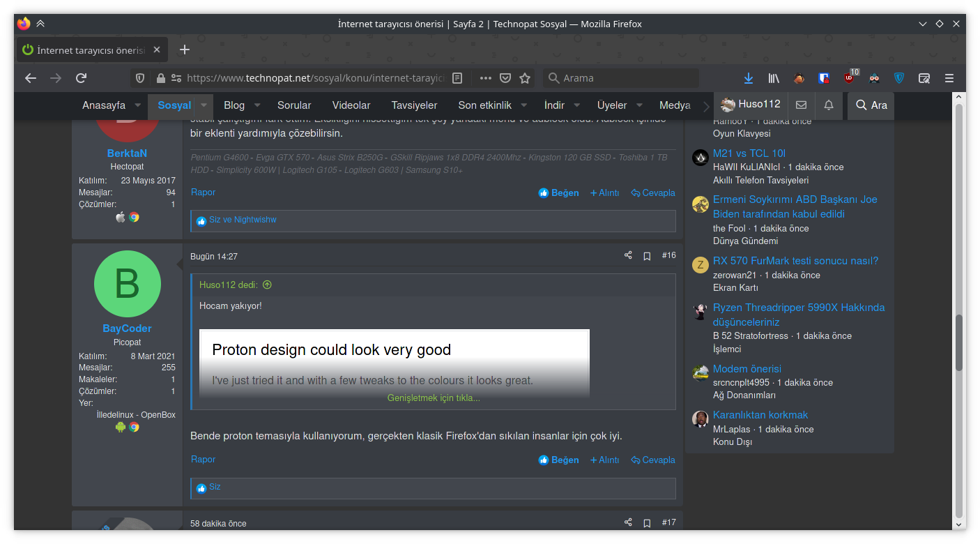Open the forum inbox envelope icon
Viewport: 980px width, 544px height.
(x=801, y=105)
